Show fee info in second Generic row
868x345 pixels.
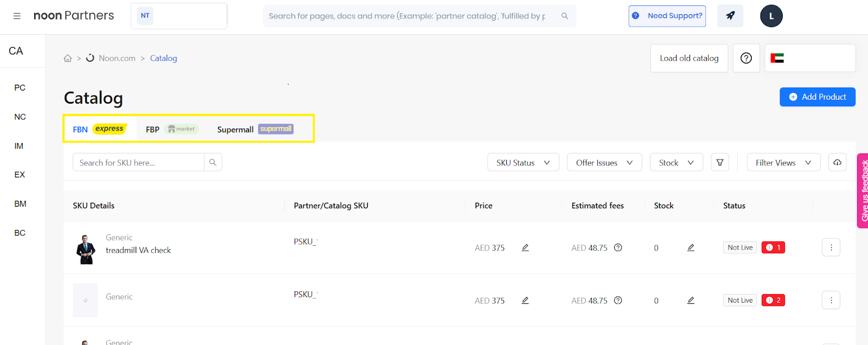pos(618,300)
